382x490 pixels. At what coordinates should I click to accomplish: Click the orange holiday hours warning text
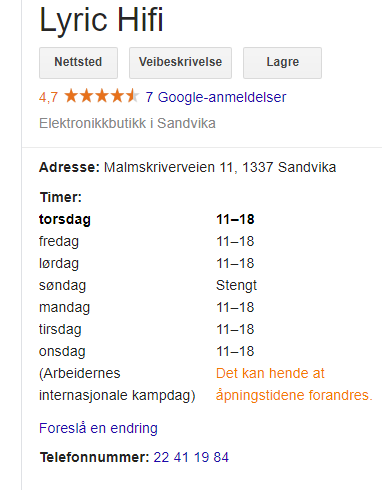(294, 384)
